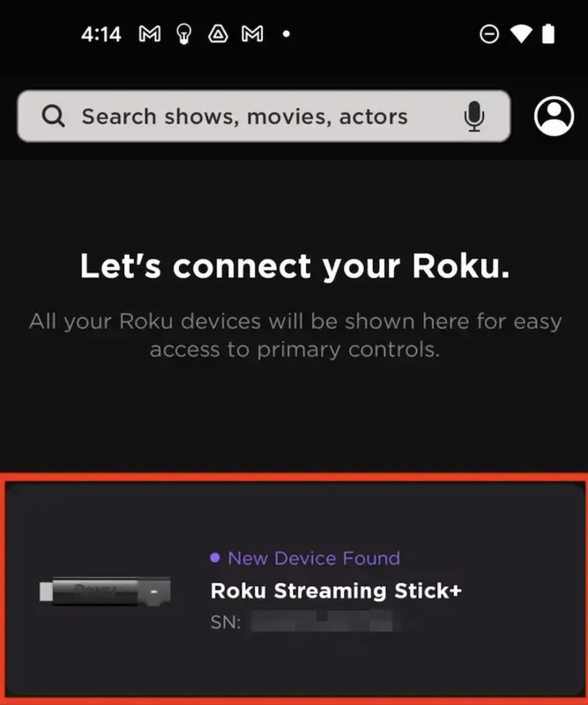Click the Search shows, movies, actors field
Viewport: 588px width, 705px height.
[x=264, y=116]
